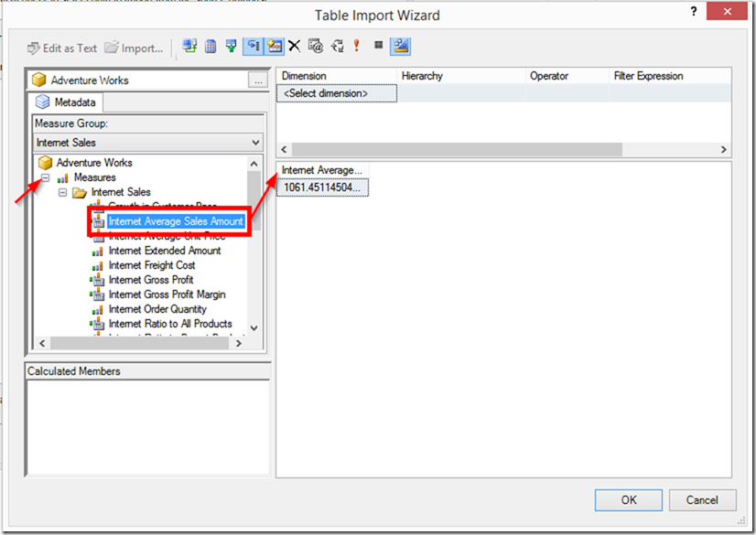Open Query Parameters icon with @ symbol
The width and height of the screenshot is (756, 535).
(x=316, y=47)
